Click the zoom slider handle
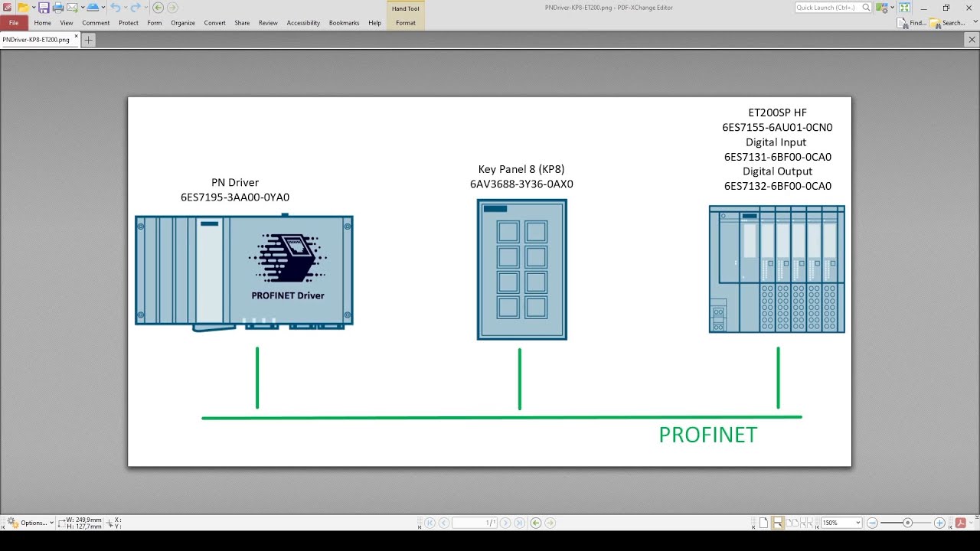980x551 pixels. (x=908, y=523)
